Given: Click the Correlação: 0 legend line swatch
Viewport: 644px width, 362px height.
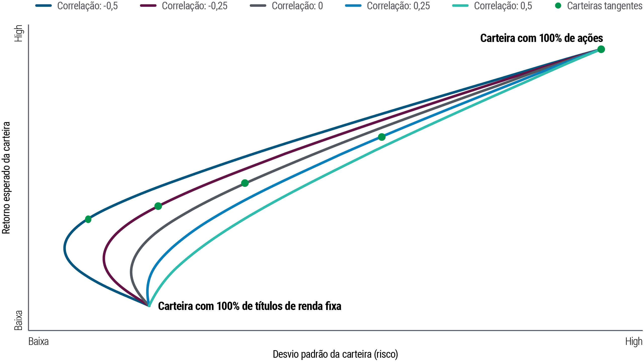Looking at the screenshot, I should (258, 6).
